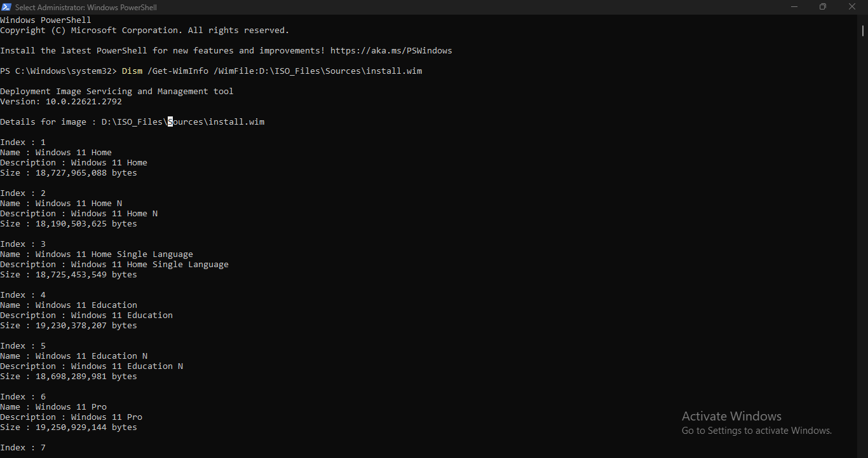Click the Name : Windows 11 Pro line
Image resolution: width=868 pixels, height=458 pixels.
[x=53, y=406]
